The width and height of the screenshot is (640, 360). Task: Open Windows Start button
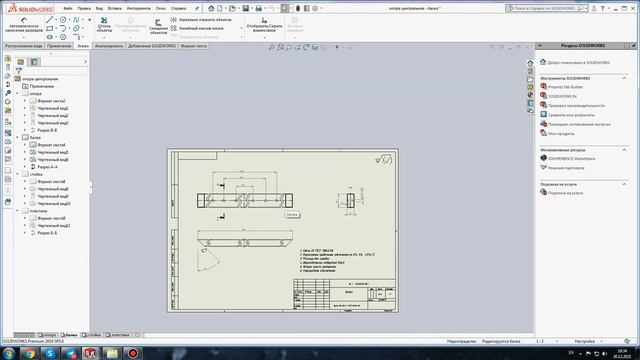(9, 353)
